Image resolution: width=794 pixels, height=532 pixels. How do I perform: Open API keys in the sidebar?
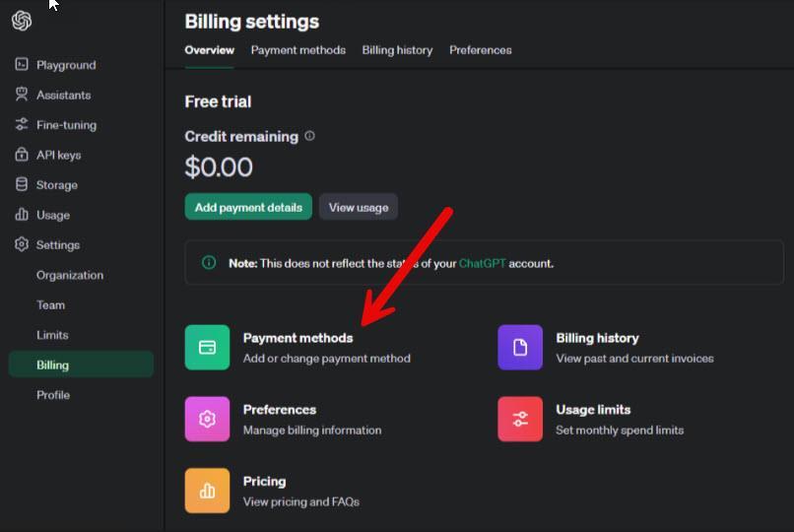58,155
